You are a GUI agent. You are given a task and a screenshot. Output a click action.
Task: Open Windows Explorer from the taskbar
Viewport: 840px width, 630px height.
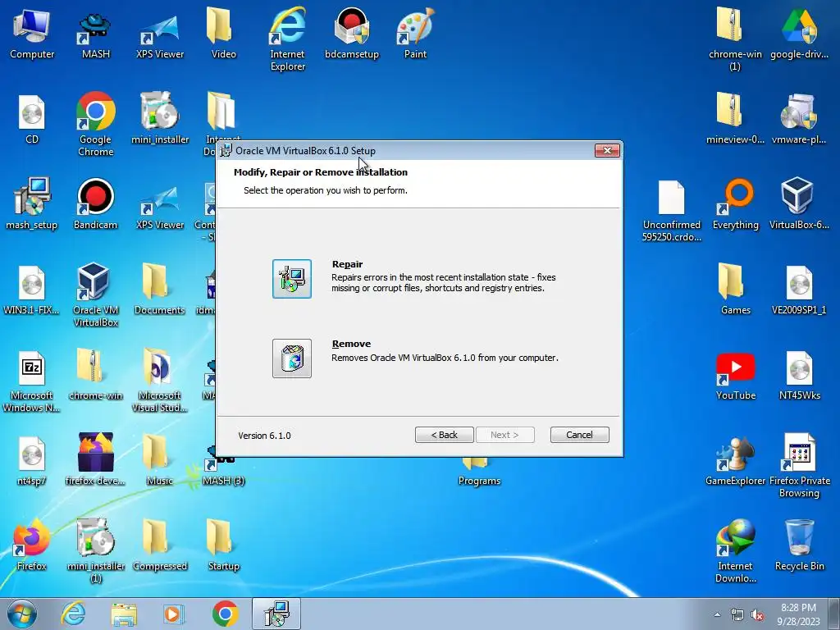124,614
